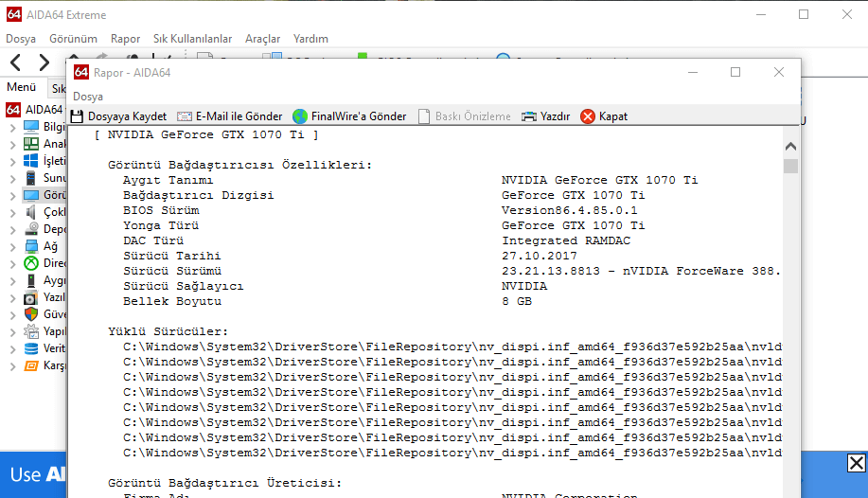Print the report with Yazdır
This screenshot has height=498, width=868.
click(x=545, y=116)
